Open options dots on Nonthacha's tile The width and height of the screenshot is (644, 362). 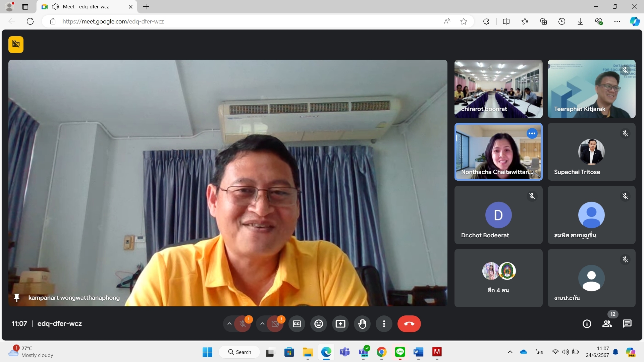[532, 133]
